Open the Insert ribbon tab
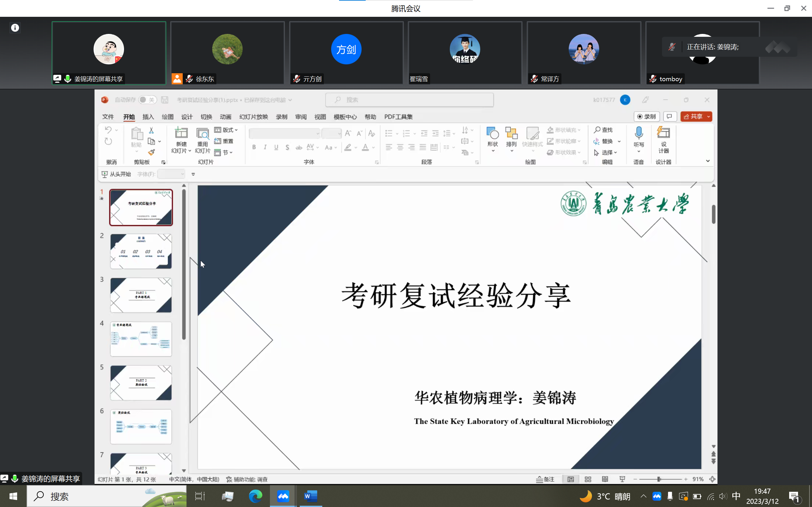Screen dimensions: 812x507 (148, 117)
